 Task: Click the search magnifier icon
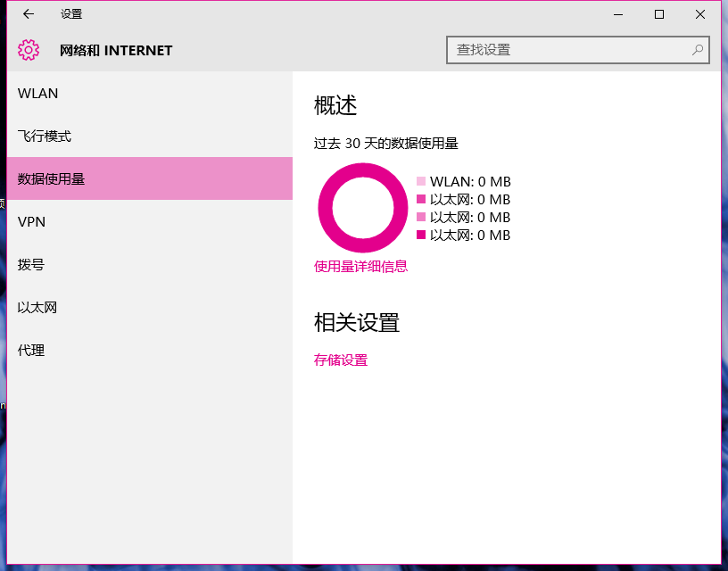(x=698, y=50)
